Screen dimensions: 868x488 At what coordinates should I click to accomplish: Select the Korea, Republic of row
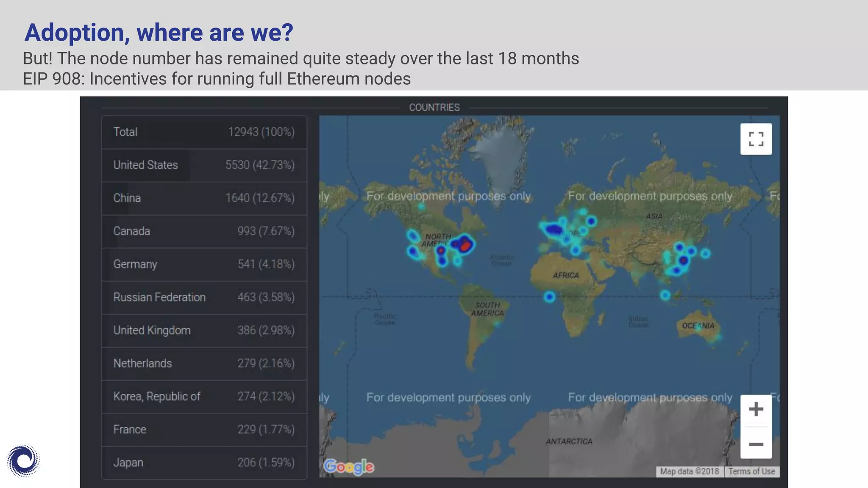pyautogui.click(x=204, y=396)
